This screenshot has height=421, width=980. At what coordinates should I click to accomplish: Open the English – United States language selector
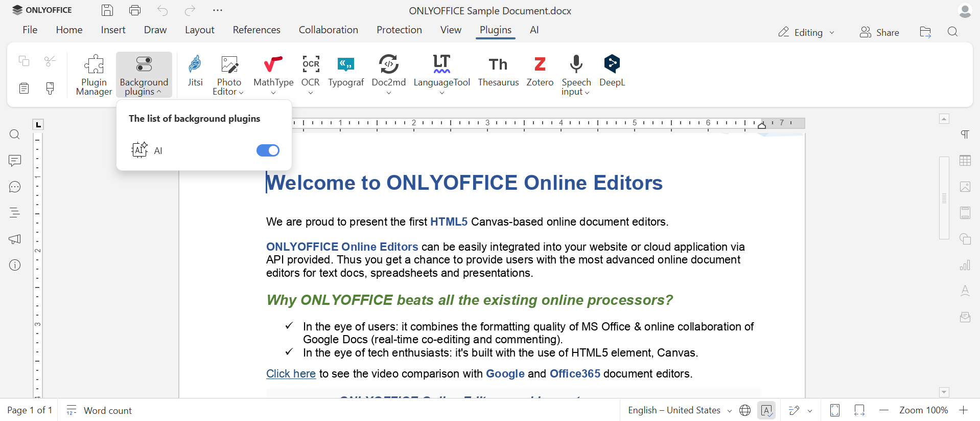point(680,410)
